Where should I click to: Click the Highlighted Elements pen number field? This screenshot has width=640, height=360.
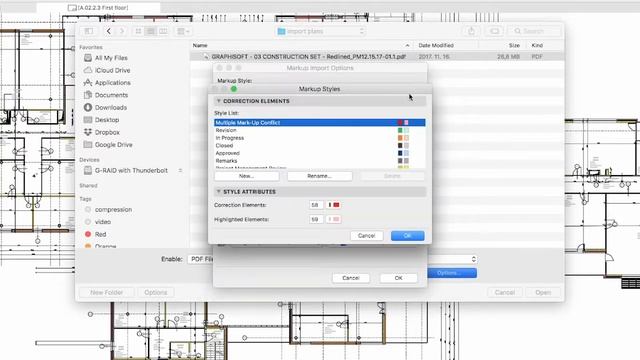316,220
